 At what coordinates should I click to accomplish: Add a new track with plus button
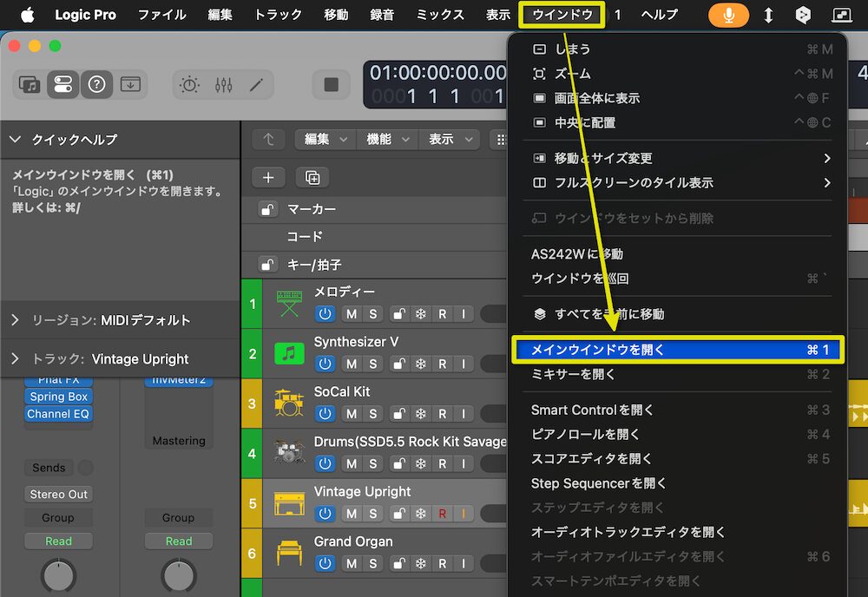pos(268,177)
